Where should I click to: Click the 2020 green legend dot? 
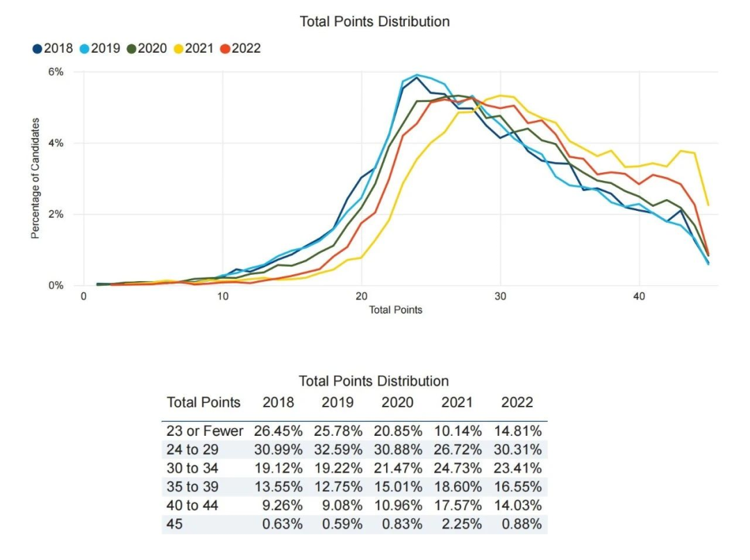coord(131,49)
